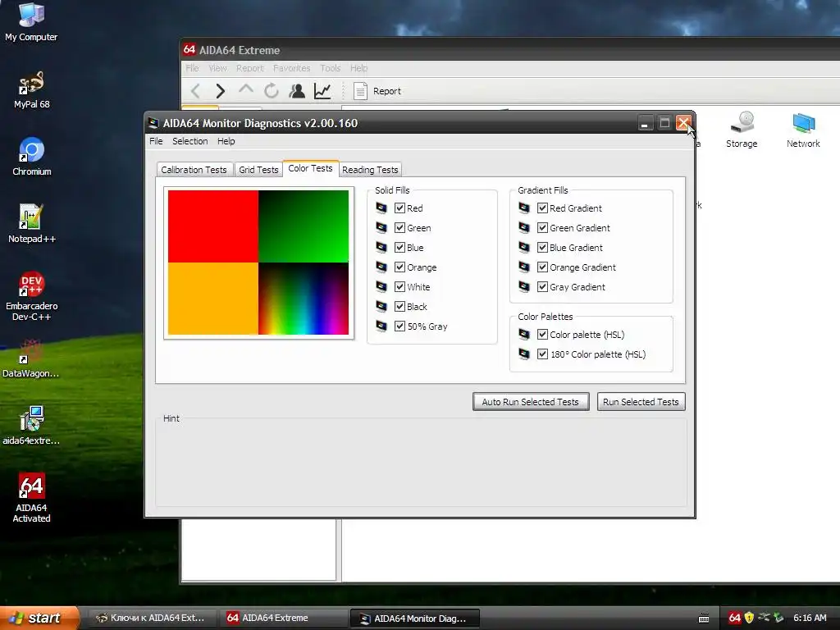Open the My Computer desktop icon
Image resolution: width=840 pixels, height=630 pixels.
coord(32,22)
